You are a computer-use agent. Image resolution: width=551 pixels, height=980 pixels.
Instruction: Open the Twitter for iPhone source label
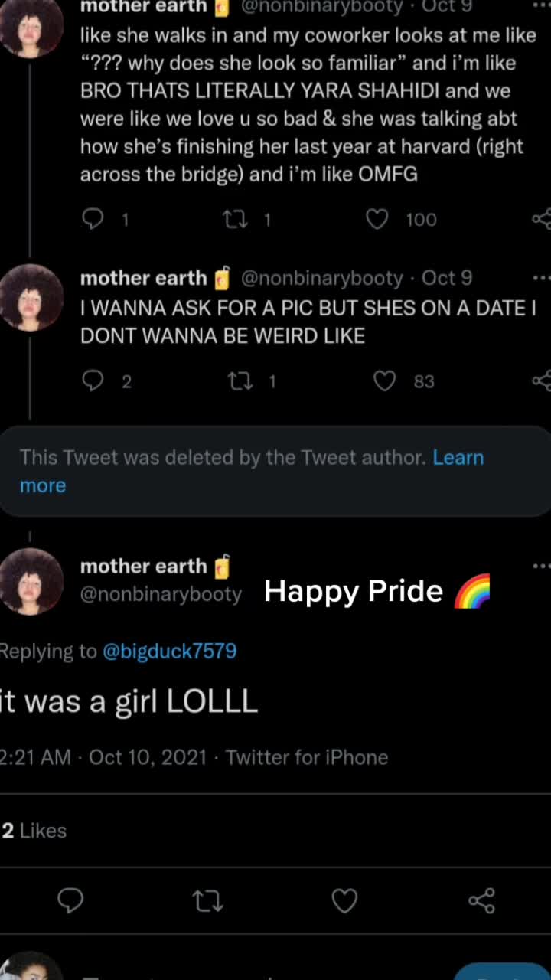pyautogui.click(x=307, y=758)
